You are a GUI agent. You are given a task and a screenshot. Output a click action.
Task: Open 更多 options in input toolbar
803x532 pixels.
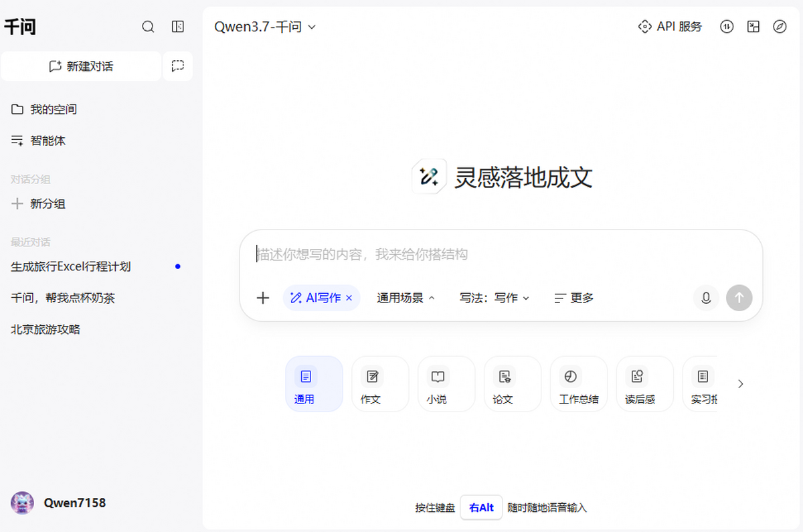tap(574, 298)
